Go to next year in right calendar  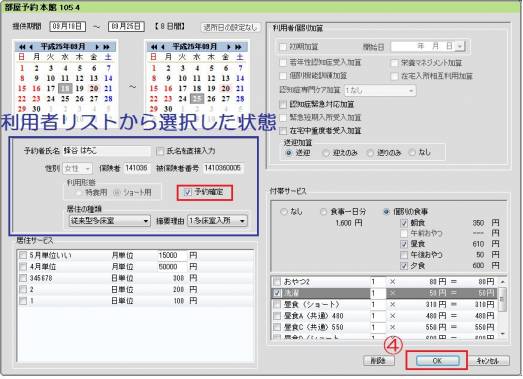point(238,47)
